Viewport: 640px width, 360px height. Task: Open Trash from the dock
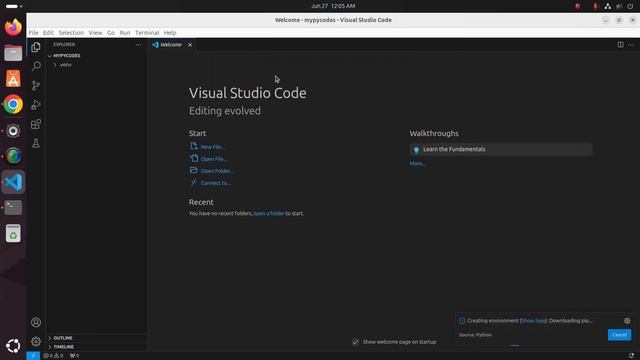13,233
